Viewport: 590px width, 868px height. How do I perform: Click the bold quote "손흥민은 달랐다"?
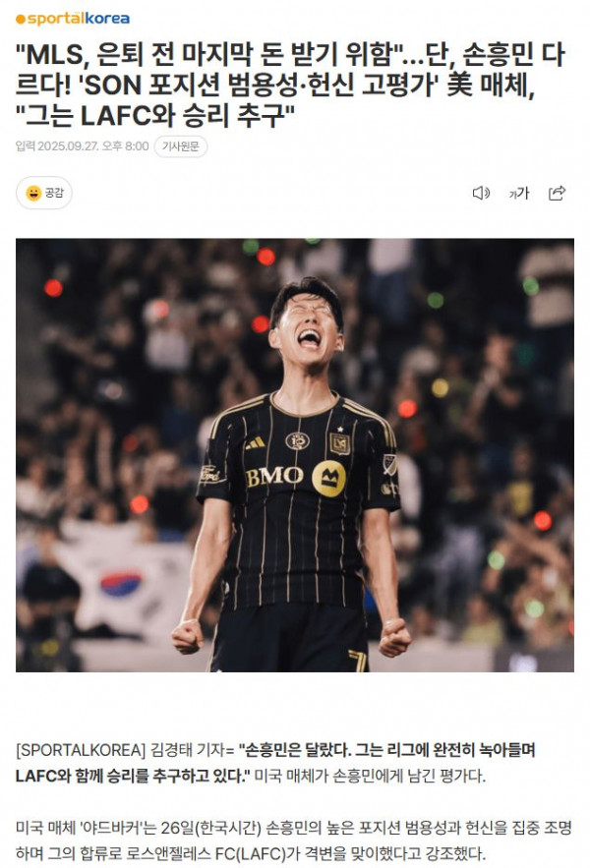[x=294, y=750]
